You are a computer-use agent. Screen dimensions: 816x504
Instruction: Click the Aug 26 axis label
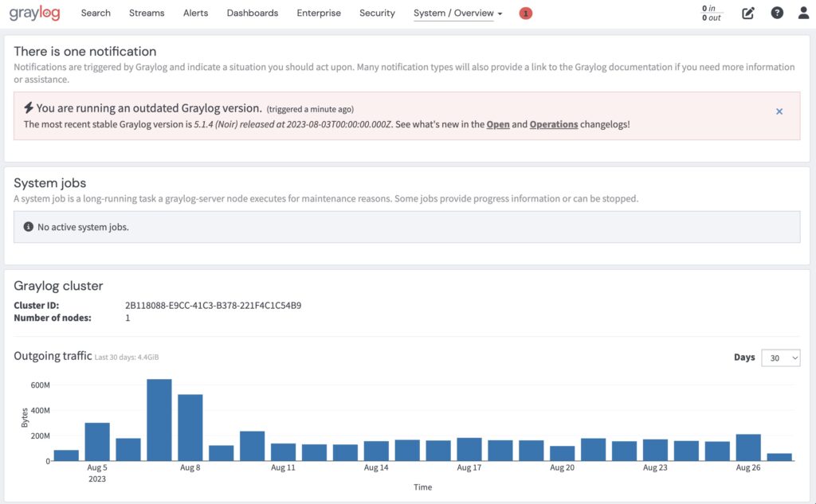[x=747, y=467]
